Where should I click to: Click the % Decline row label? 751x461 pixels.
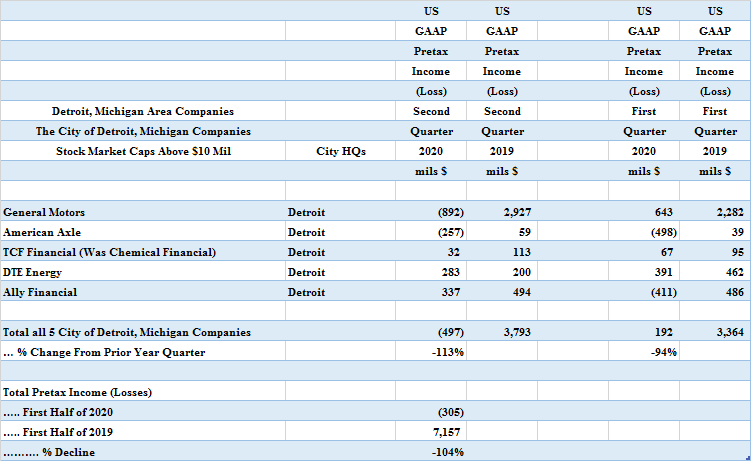tap(49, 452)
